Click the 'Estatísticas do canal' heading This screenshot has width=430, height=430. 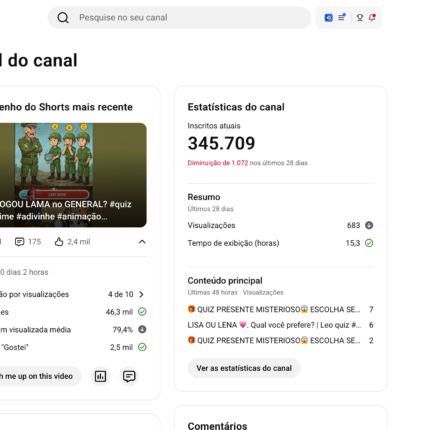tap(236, 107)
